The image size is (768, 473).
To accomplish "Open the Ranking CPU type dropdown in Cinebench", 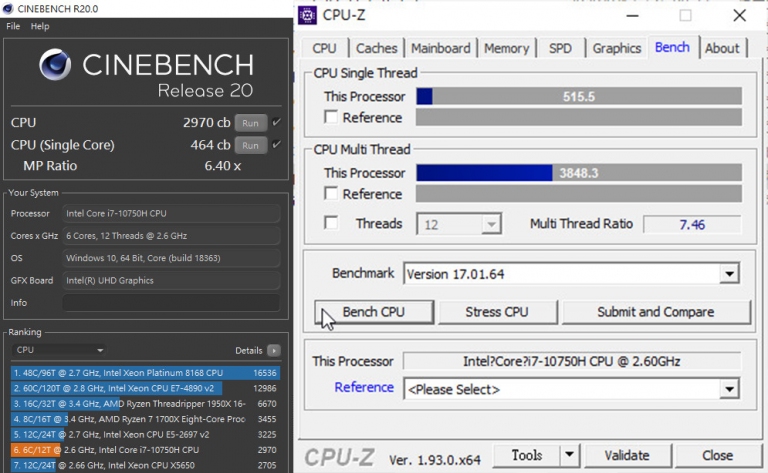I will click(59, 350).
